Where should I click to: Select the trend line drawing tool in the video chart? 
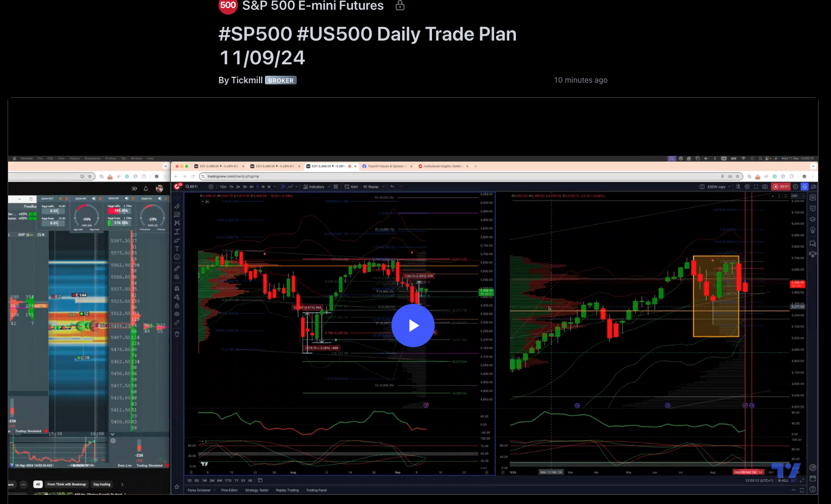(x=177, y=206)
